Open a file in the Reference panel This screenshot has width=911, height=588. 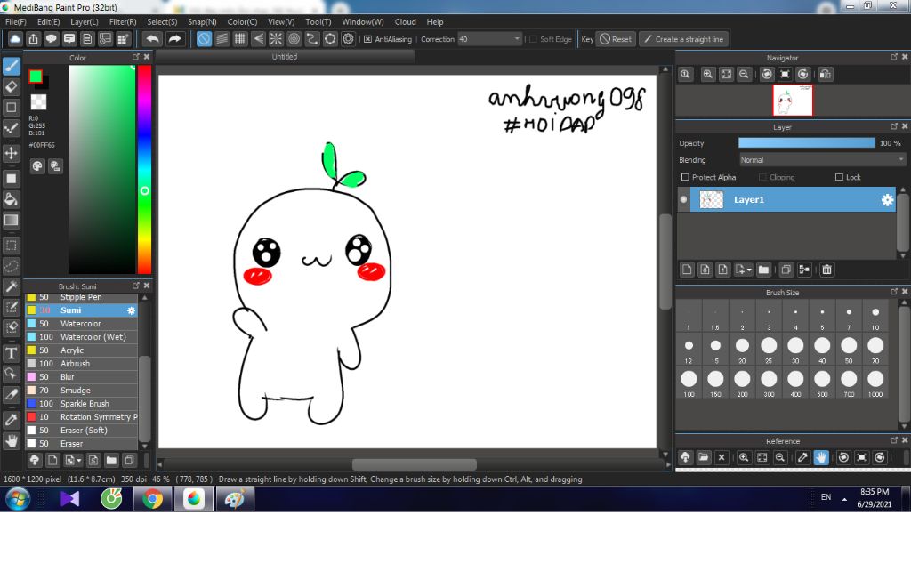tap(704, 457)
